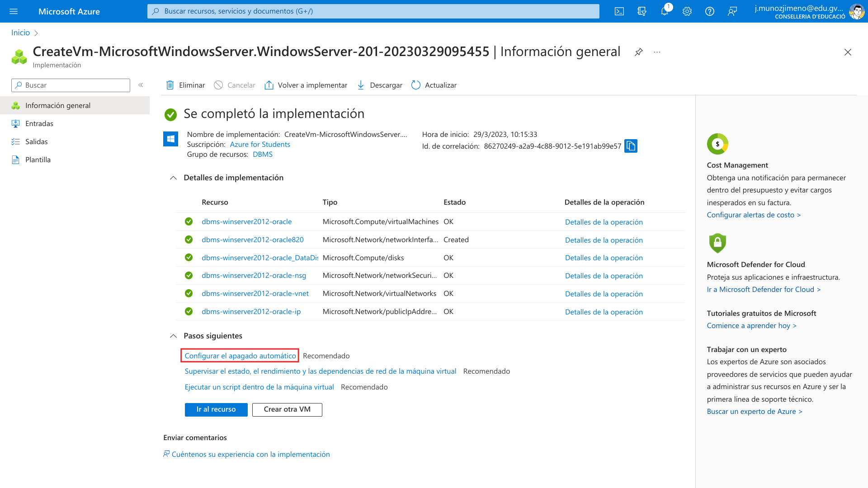The height and width of the screenshot is (488, 868).
Task: Click the Tipo column header
Action: tap(330, 202)
